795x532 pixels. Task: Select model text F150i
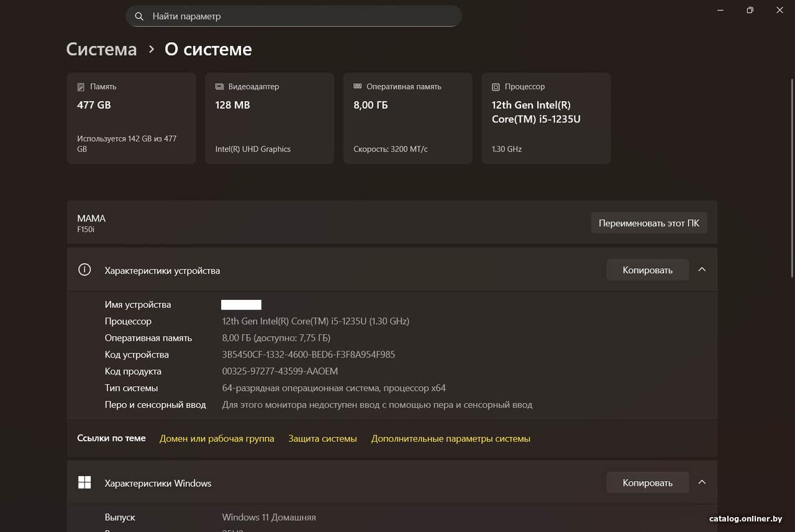pyautogui.click(x=86, y=230)
